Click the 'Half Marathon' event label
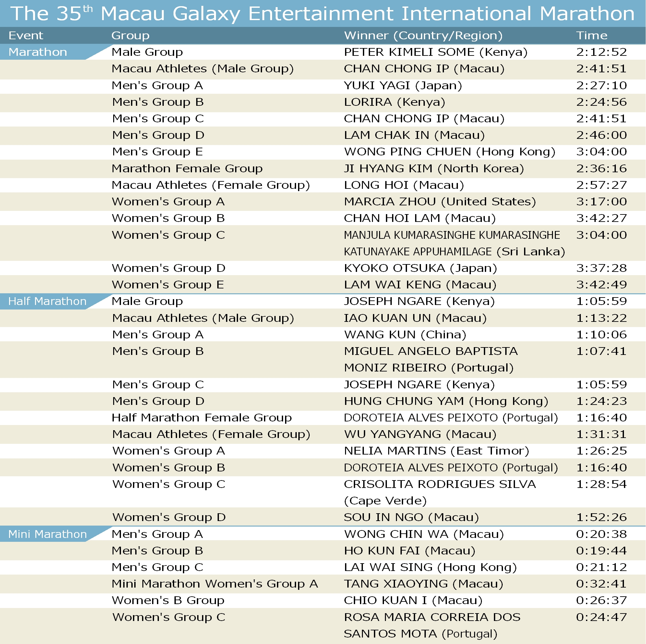The image size is (646, 644). (x=47, y=301)
